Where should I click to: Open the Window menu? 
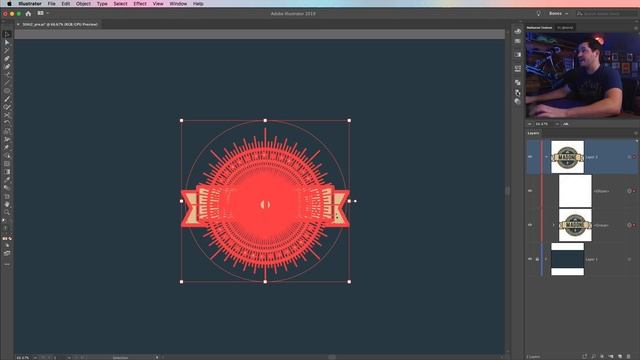pos(178,4)
